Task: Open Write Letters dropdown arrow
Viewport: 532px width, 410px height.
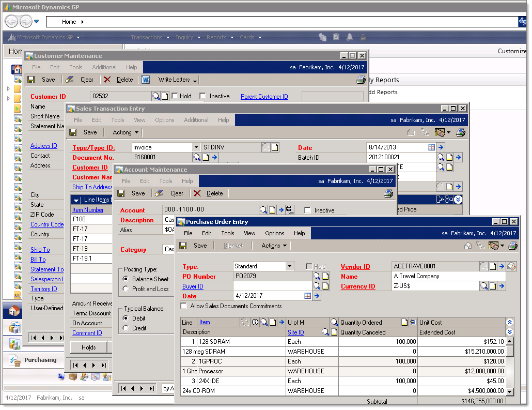Action: [x=195, y=81]
